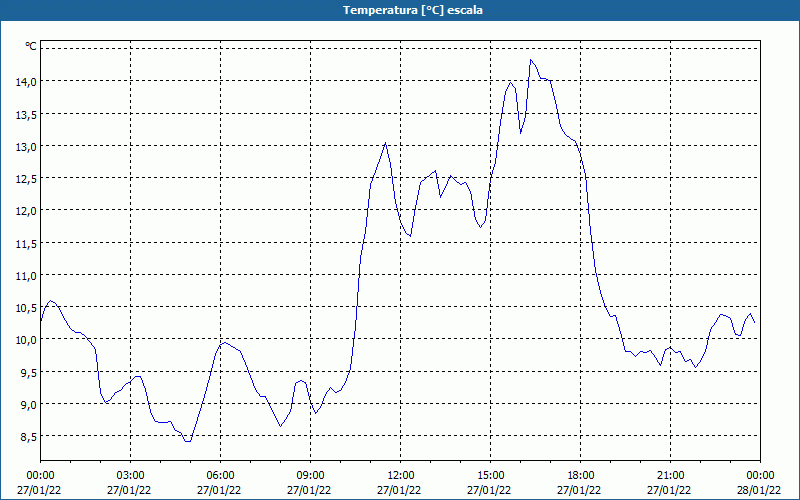Select the 13,5 y-axis label
800x500 pixels.
[x=27, y=114]
